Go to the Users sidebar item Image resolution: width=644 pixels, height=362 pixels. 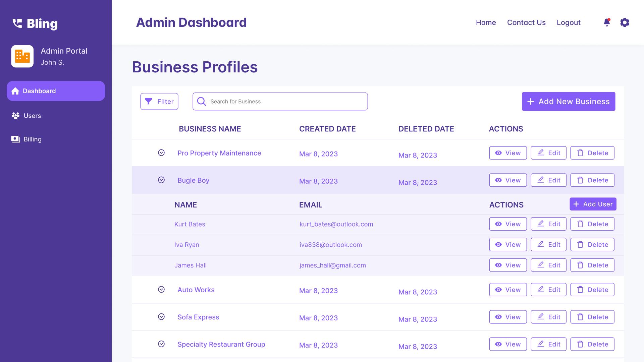pos(32,116)
